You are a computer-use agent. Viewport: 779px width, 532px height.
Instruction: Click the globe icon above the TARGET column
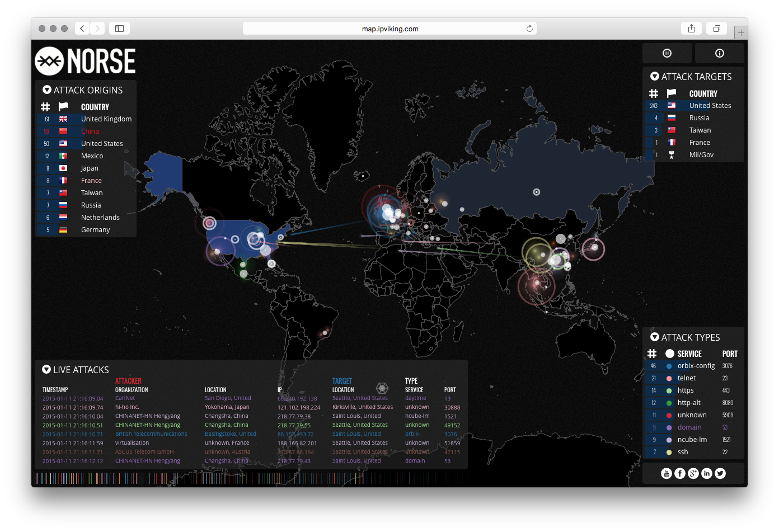[x=382, y=388]
